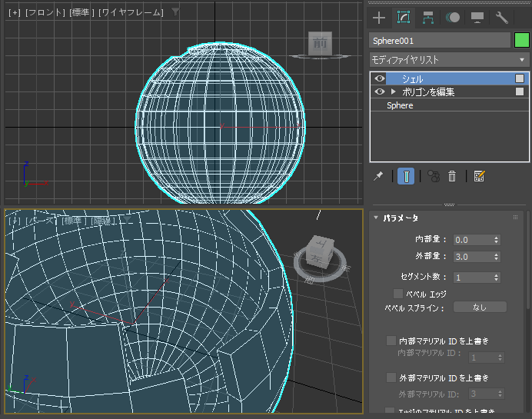Open the [ワイヤフレーム] shading menu
Viewport: 532px width, 419px height.
[131, 12]
